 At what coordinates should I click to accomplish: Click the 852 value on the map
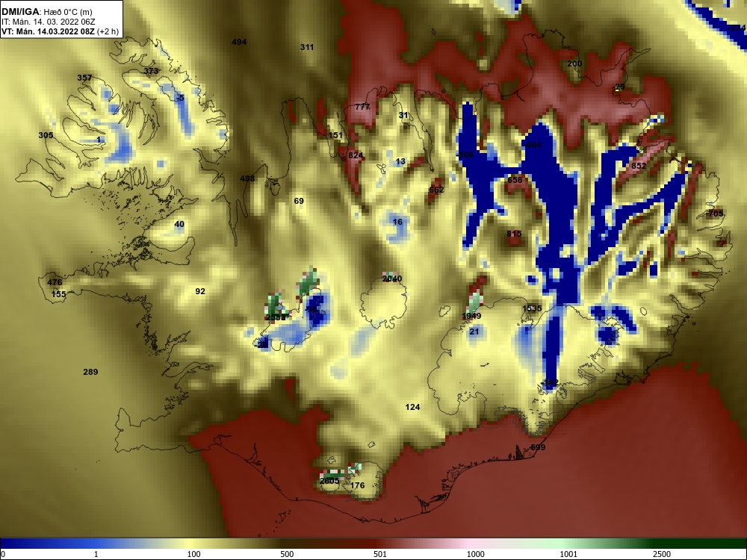coord(639,167)
